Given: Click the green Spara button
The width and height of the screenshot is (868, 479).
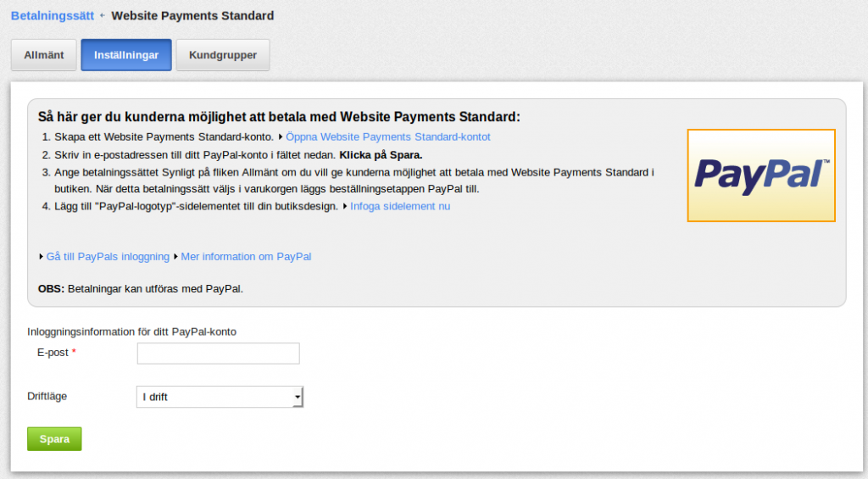Looking at the screenshot, I should click(x=54, y=438).
